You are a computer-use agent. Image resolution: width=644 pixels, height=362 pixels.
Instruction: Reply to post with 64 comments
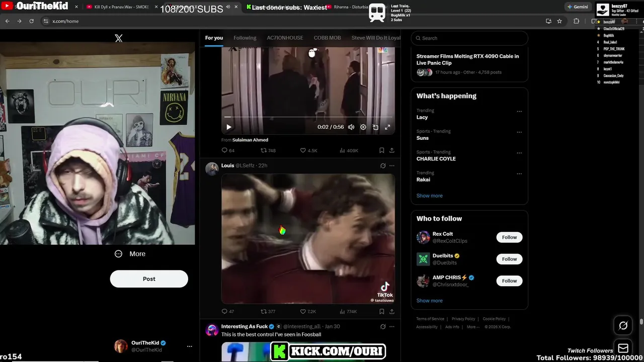point(228,150)
